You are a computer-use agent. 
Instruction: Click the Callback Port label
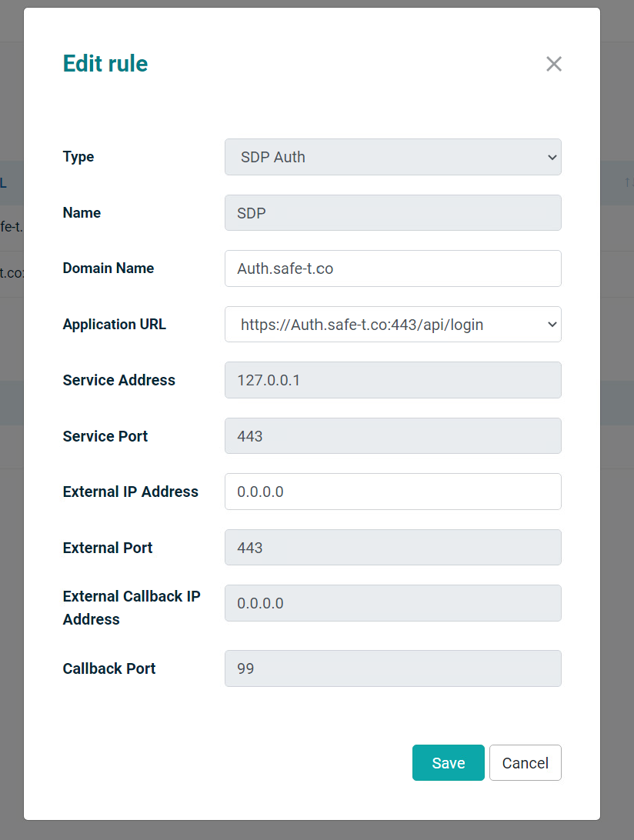tap(109, 668)
